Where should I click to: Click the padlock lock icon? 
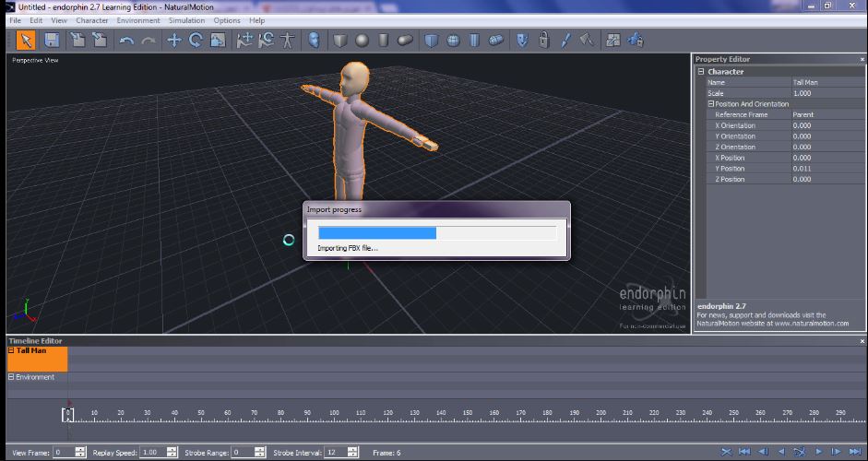(543, 41)
